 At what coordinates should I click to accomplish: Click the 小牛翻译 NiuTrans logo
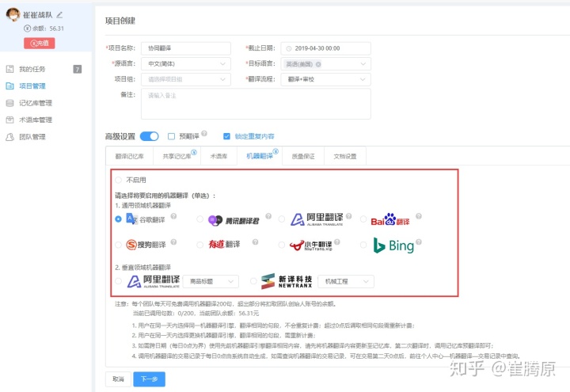[311, 245]
